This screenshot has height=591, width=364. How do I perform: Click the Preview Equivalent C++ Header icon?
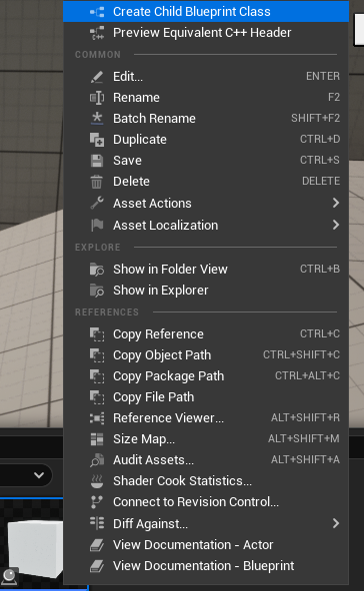point(97,33)
